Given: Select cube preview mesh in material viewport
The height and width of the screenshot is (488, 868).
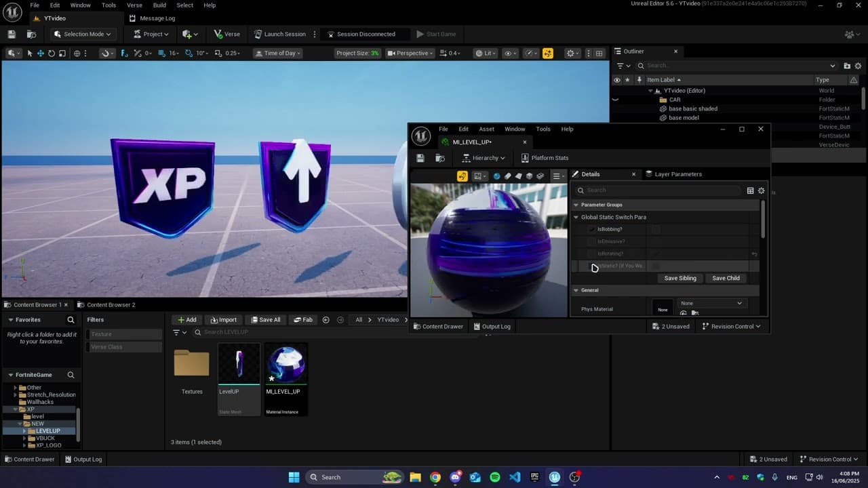Looking at the screenshot, I should click(530, 176).
